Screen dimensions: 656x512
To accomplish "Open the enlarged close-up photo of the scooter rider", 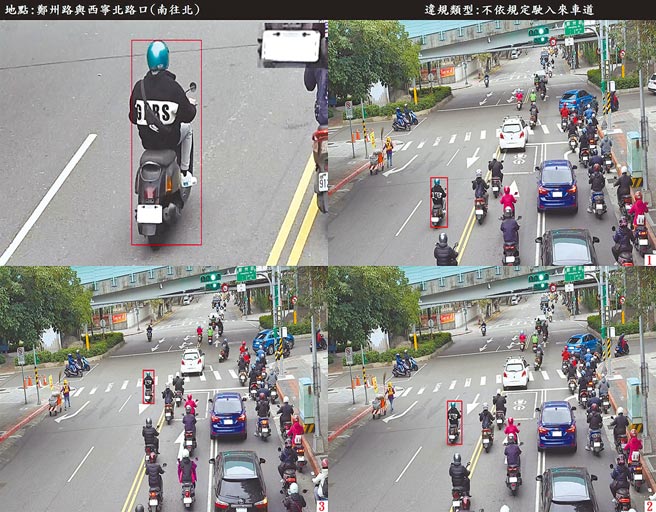I will [164, 143].
